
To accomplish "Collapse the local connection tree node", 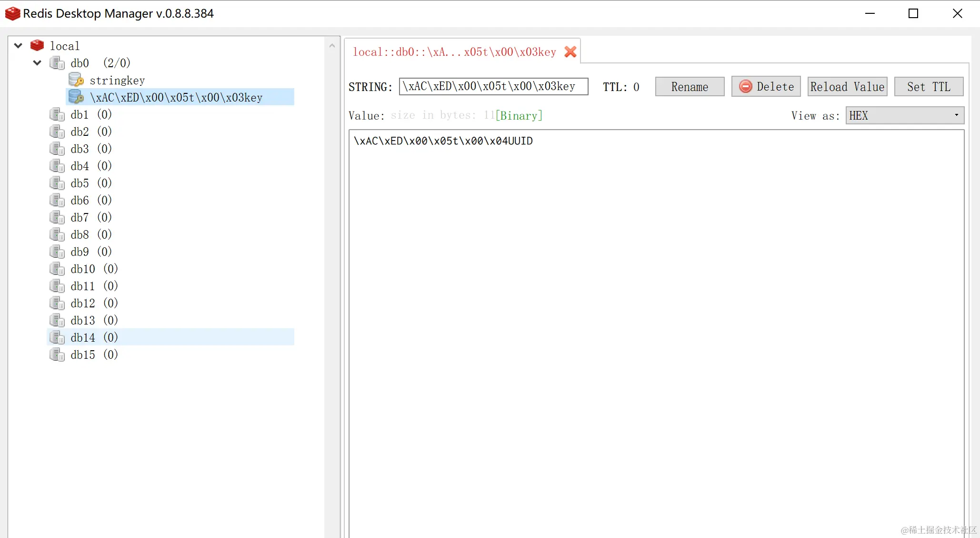I will point(18,46).
